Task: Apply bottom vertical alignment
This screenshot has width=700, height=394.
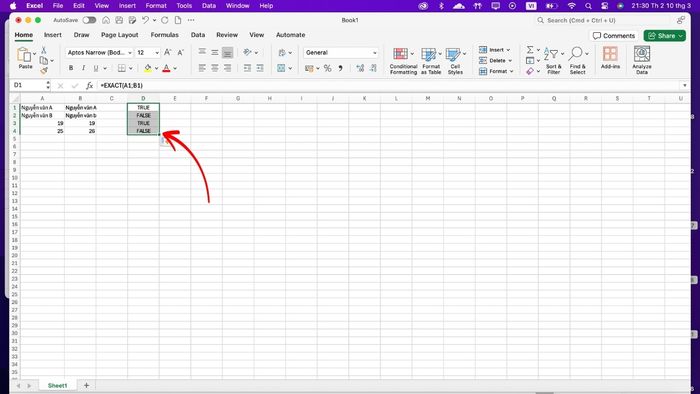Action: (227, 53)
